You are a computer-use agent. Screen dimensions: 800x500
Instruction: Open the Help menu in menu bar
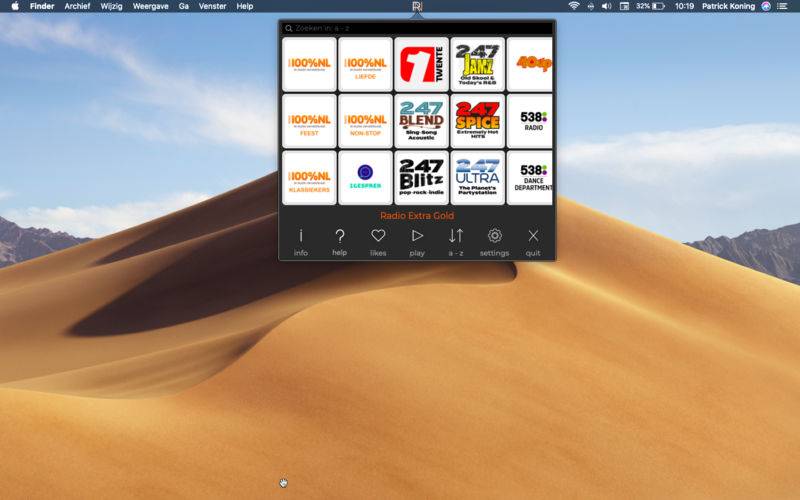coord(245,6)
